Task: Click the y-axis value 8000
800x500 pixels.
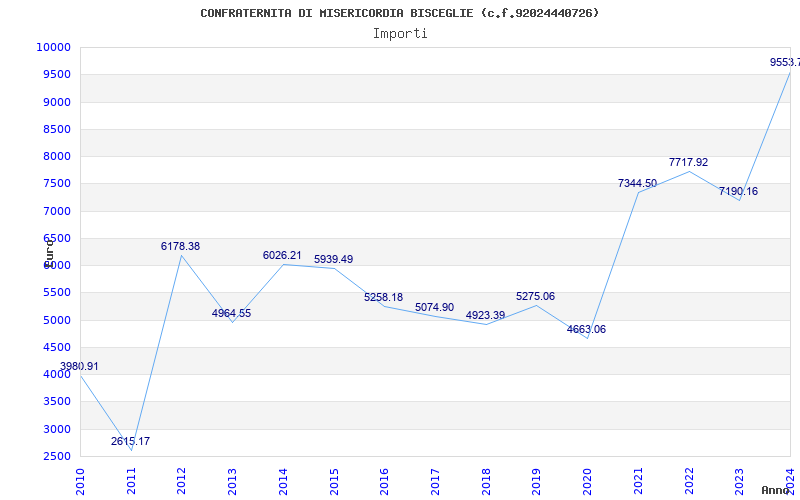Action: click(57, 157)
